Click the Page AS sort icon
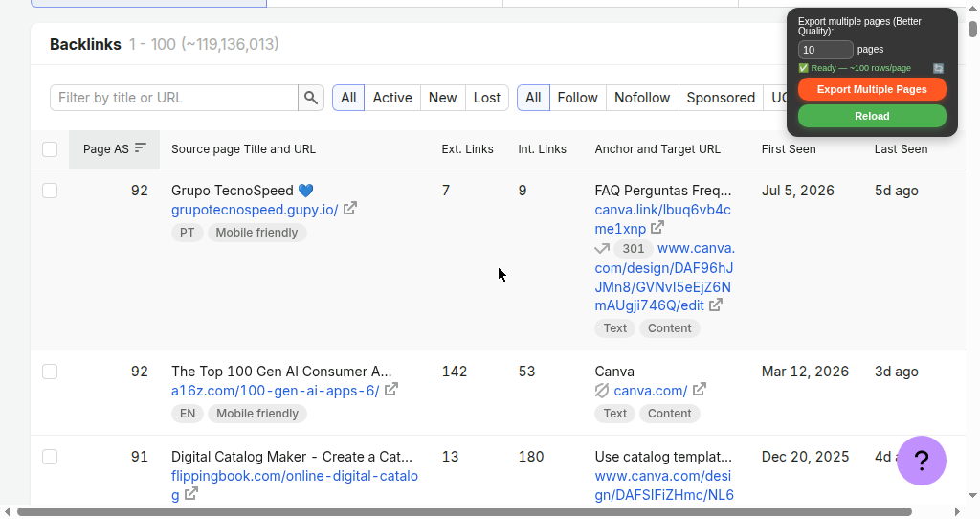 (x=141, y=147)
